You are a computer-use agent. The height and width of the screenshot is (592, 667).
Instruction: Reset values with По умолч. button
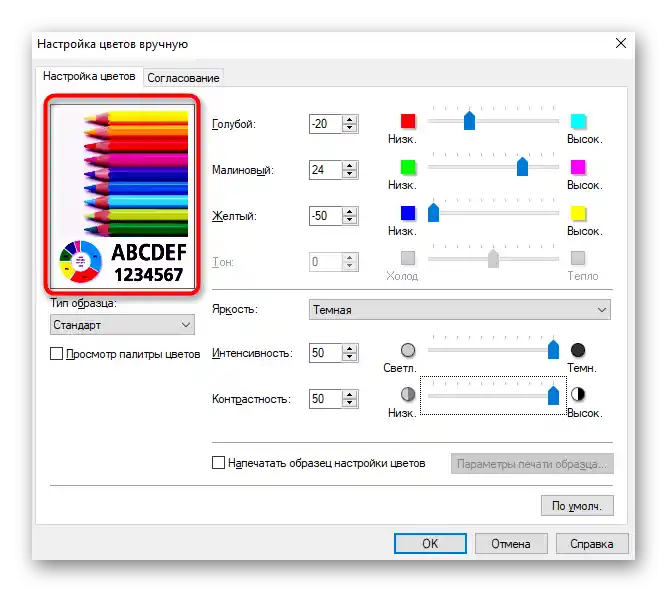click(577, 506)
